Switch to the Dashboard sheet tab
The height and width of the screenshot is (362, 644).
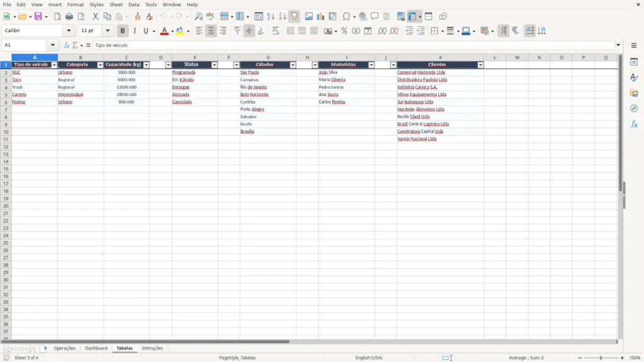coord(96,348)
